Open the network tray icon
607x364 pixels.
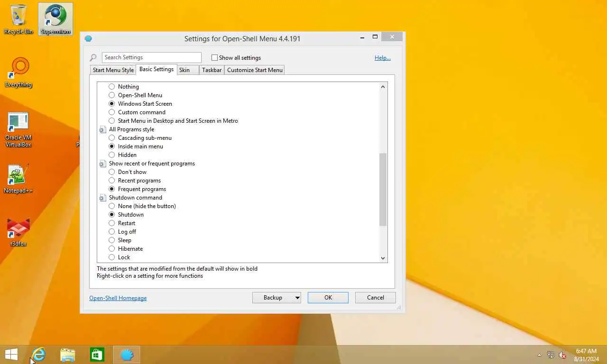click(551, 355)
